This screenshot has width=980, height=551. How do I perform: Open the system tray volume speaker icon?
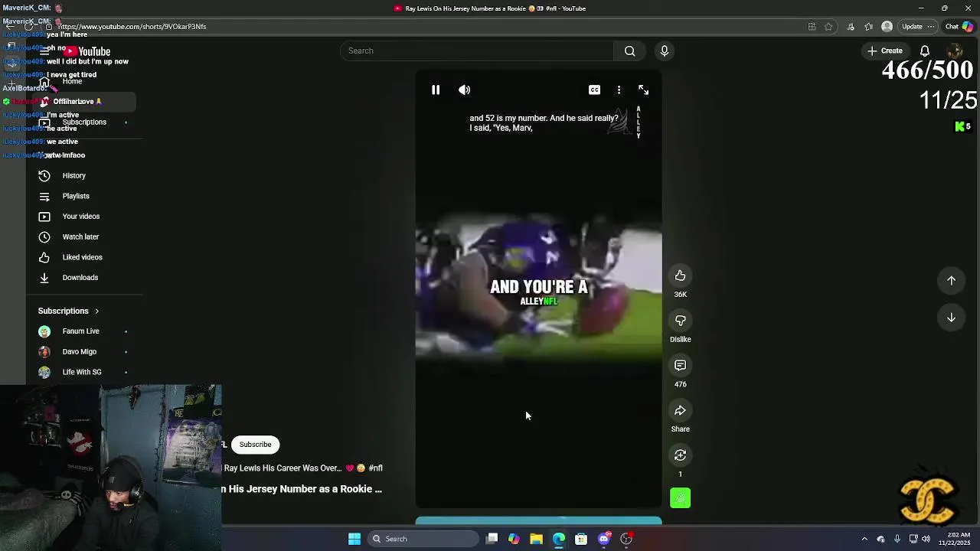point(926,539)
